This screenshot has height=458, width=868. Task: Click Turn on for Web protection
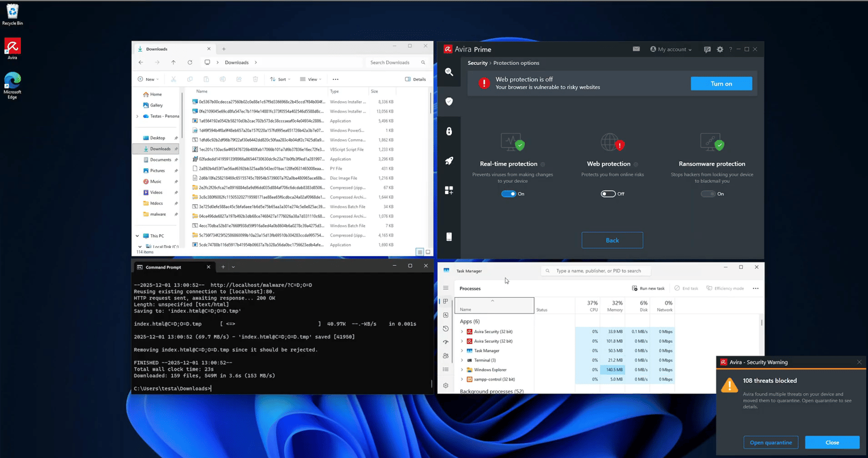[721, 83]
